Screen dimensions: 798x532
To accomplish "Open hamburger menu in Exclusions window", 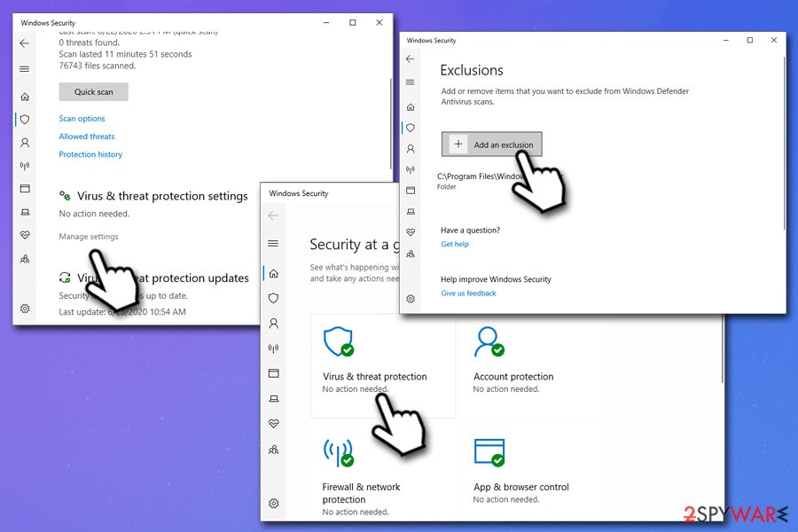I will pyautogui.click(x=411, y=82).
